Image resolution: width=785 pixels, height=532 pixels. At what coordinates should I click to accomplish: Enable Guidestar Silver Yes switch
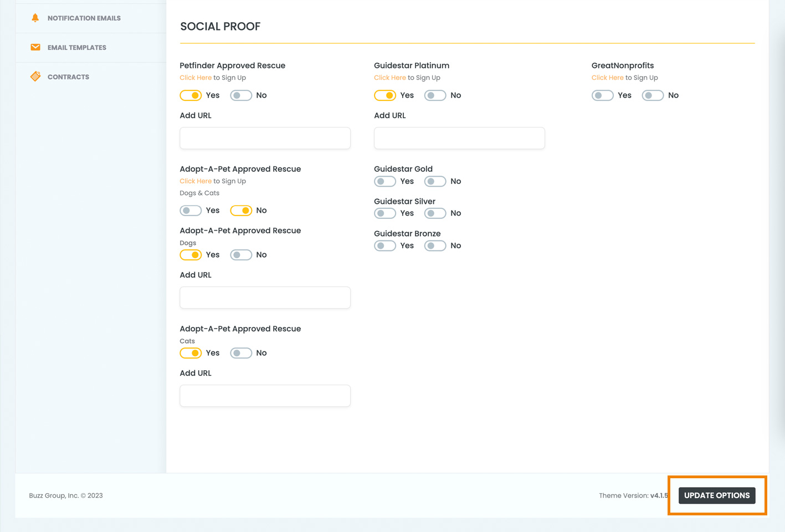(x=385, y=213)
